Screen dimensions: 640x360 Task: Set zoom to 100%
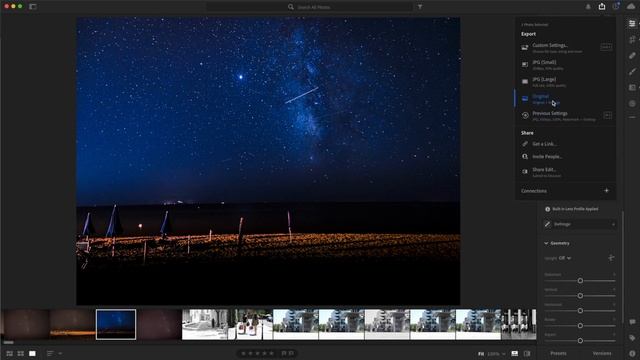point(493,354)
